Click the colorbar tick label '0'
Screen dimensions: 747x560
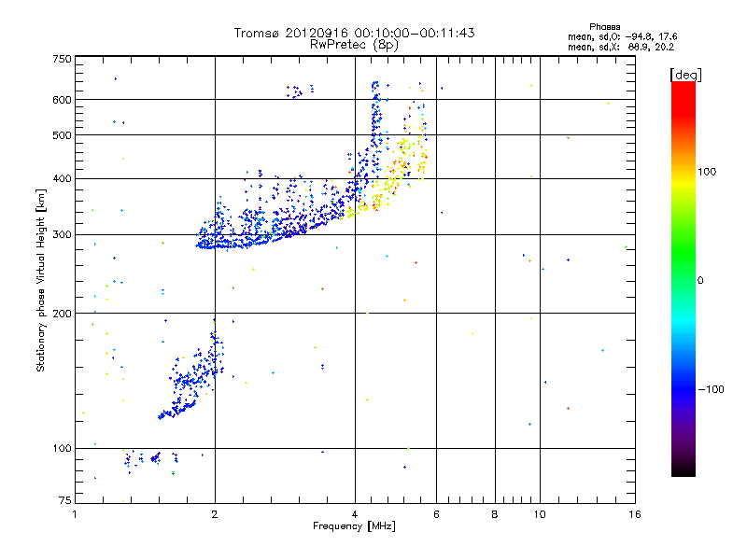point(700,281)
